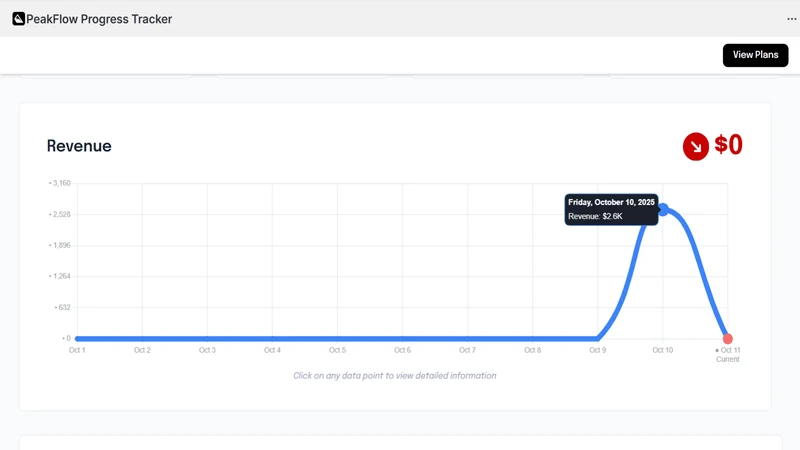
Task: Click the Oct 3 axis label
Action: (x=207, y=350)
